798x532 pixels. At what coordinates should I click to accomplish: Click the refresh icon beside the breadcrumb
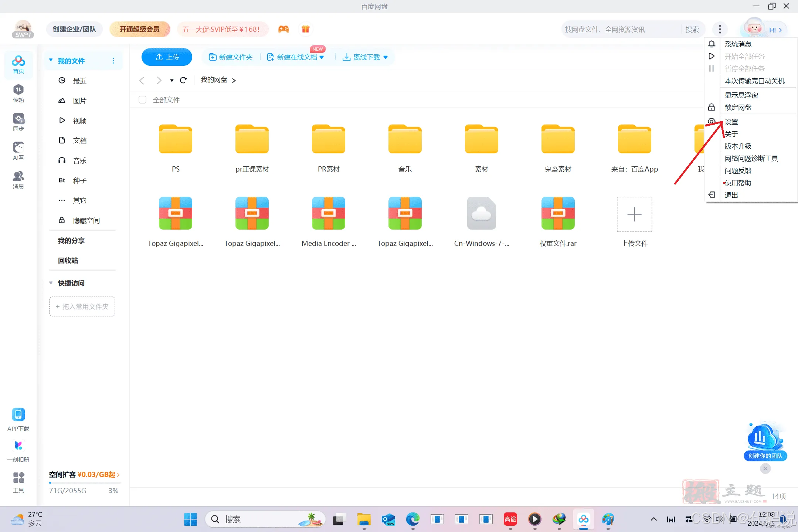[x=183, y=80]
